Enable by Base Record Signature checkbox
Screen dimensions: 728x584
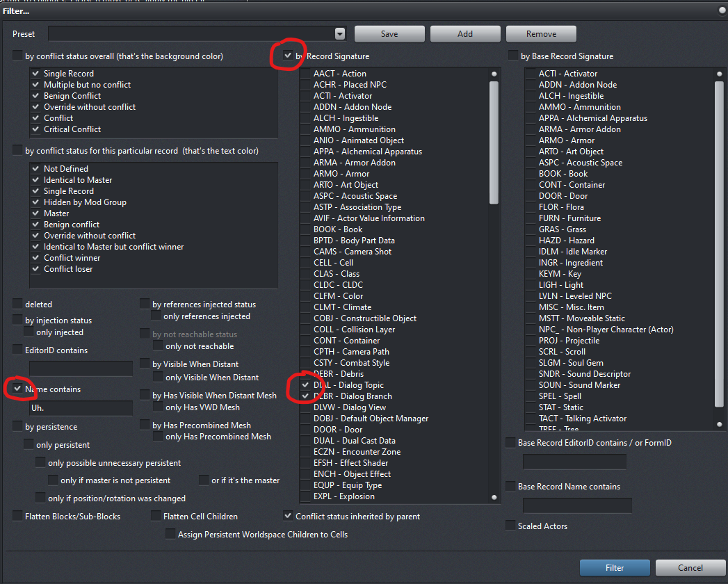(x=513, y=56)
